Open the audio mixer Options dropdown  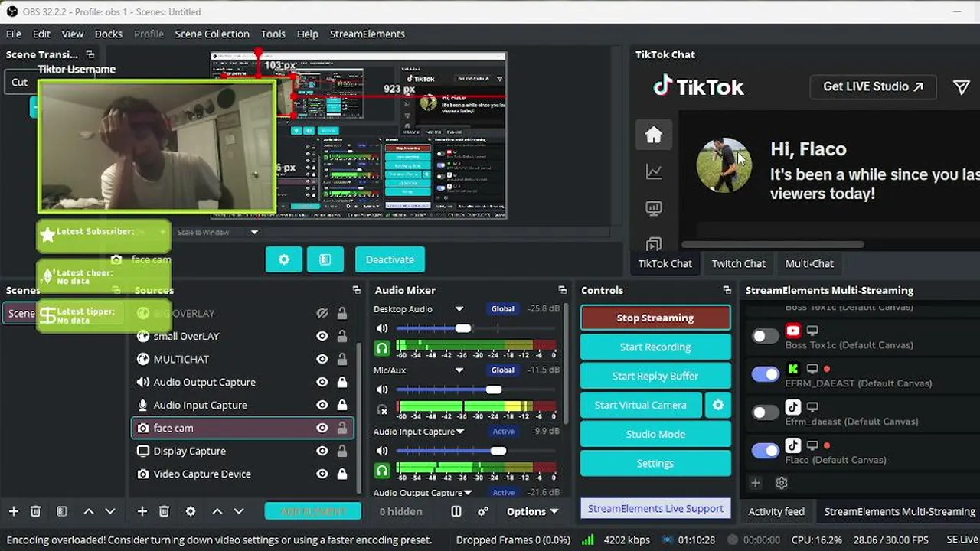532,511
